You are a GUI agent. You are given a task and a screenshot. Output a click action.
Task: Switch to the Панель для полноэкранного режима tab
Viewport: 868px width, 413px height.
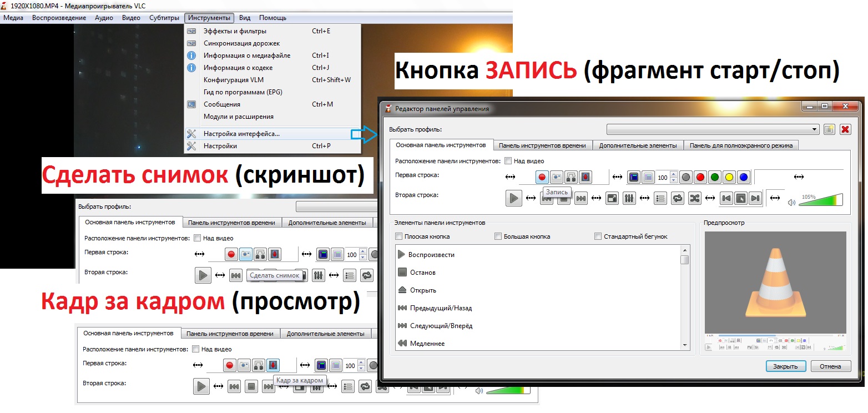coord(741,145)
